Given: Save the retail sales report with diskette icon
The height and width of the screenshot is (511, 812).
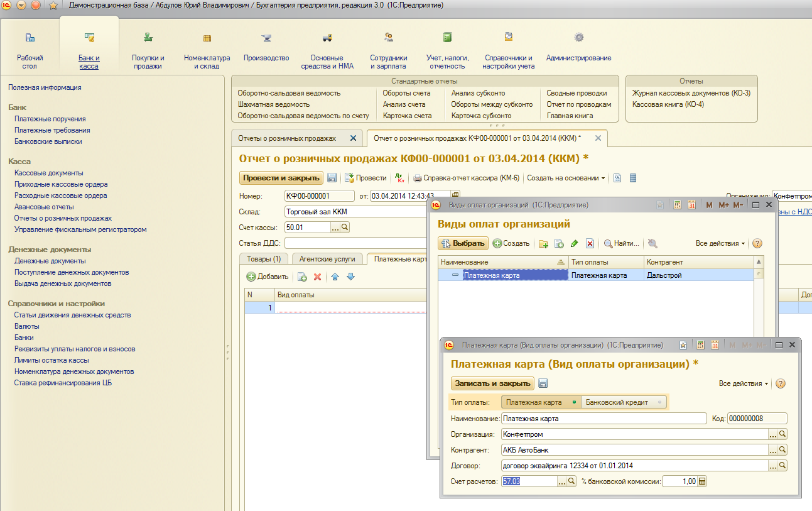Looking at the screenshot, I should coord(332,178).
